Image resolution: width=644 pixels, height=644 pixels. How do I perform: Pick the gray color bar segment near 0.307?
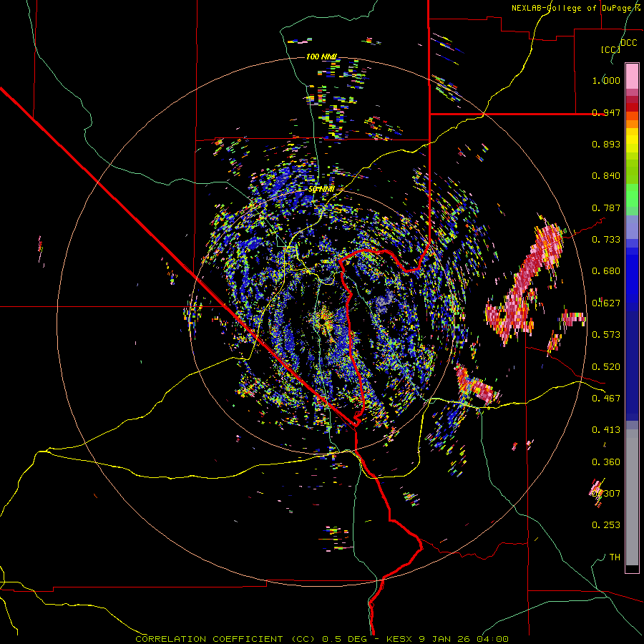[632, 497]
